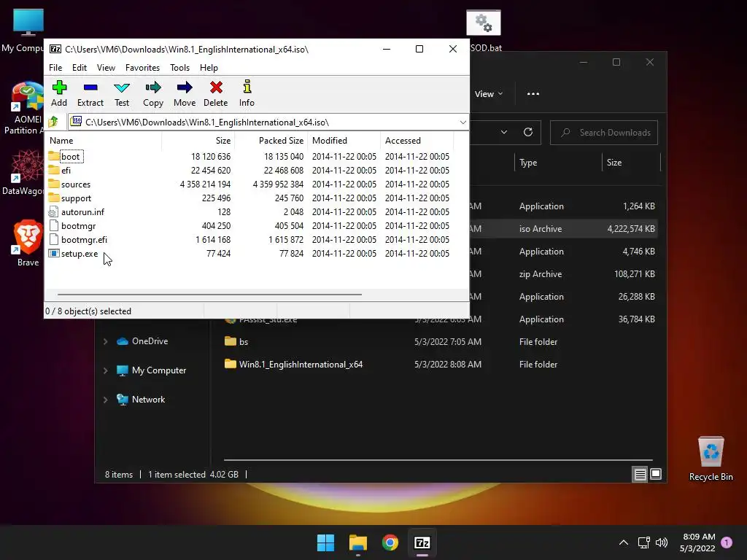Open the Brave browser desktop shortcut
Screen dimensions: 747x560
coord(28,243)
